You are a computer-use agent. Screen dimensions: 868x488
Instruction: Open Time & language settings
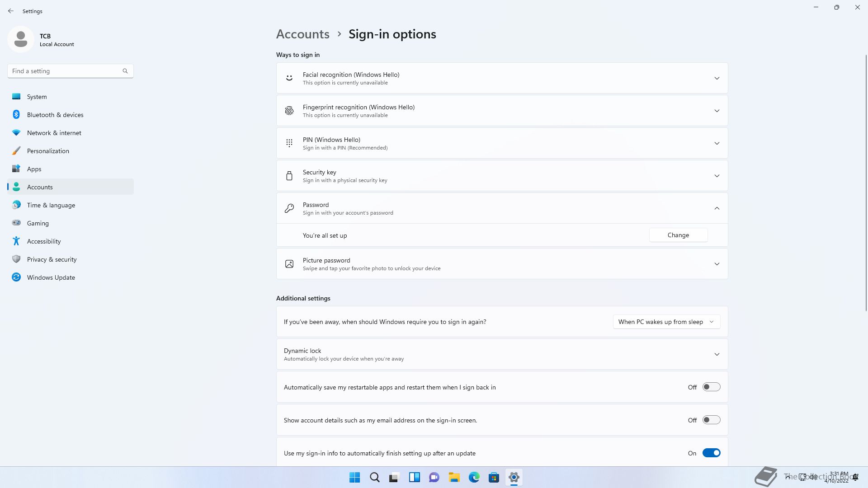71,205
